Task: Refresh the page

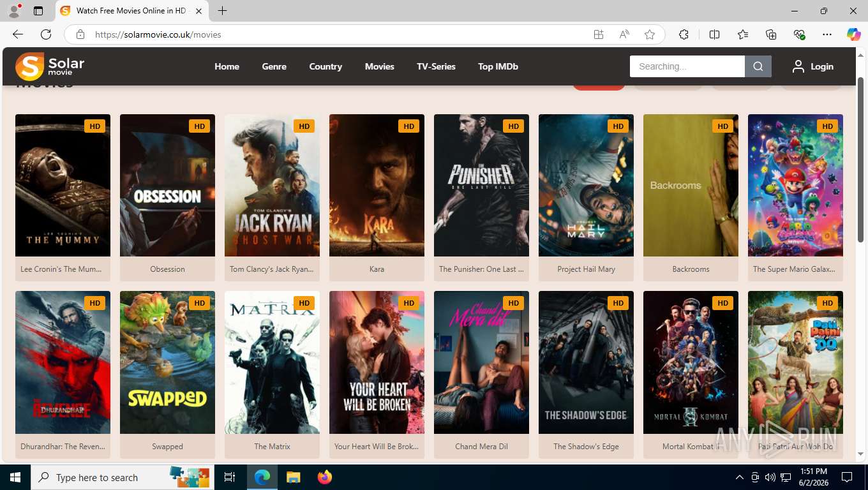Action: [x=46, y=34]
